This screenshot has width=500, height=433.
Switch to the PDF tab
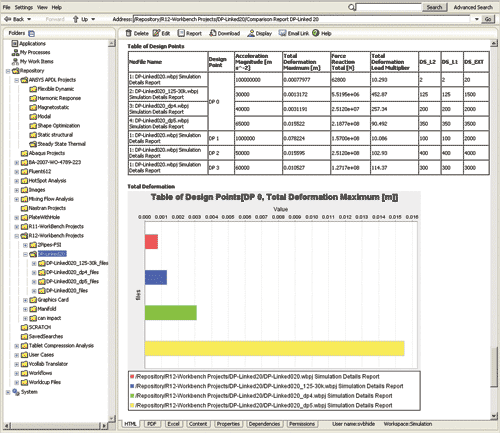coord(152,424)
